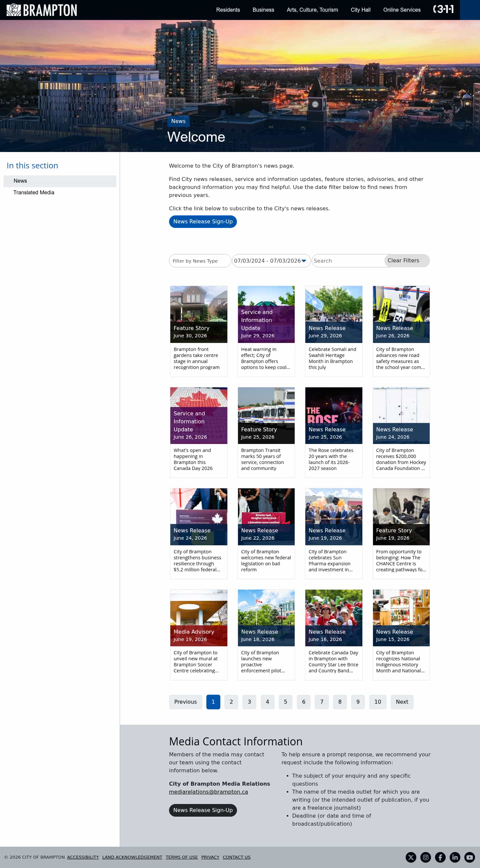Open the Lee Brice Canada Day release
480x868 pixels.
tap(333, 635)
